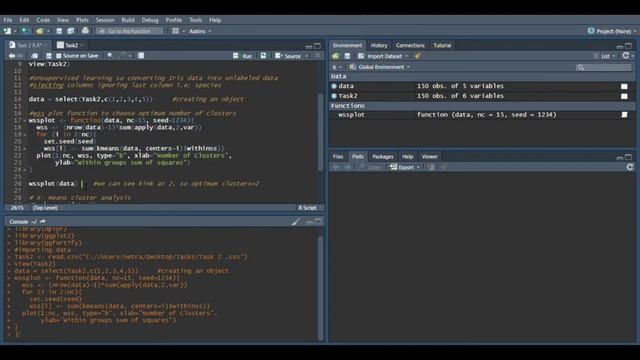Click the Clear console broom icon
The height and width of the screenshot is (360, 640).
[x=296, y=222]
